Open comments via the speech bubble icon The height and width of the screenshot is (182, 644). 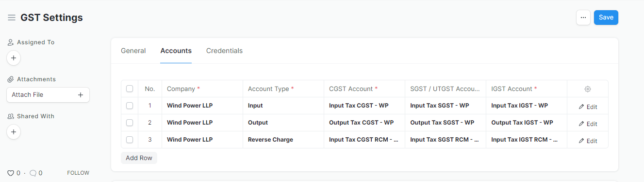(33, 173)
